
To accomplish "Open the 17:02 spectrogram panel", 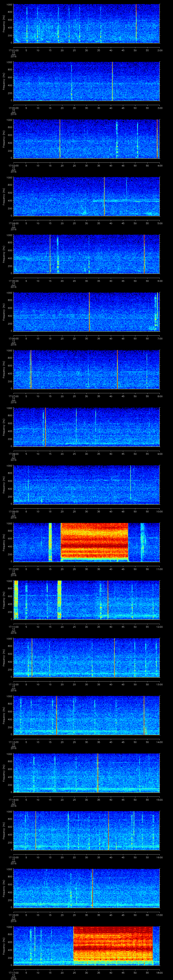I will tap(86, 81).
